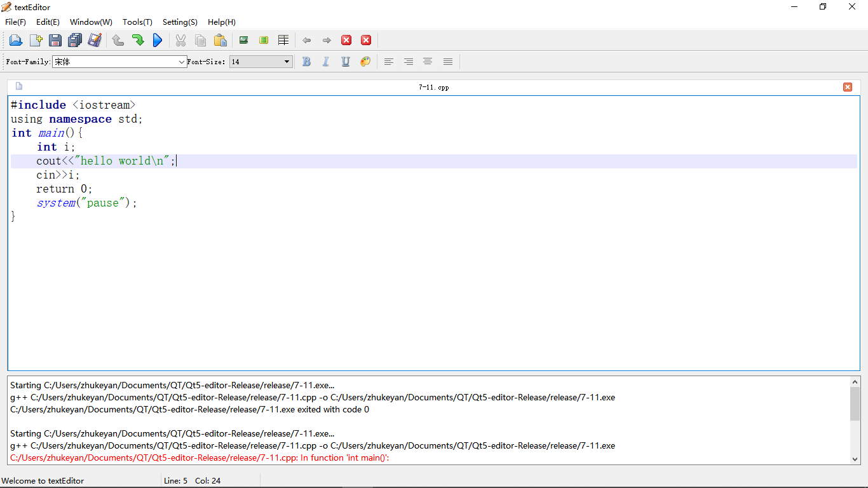
Task: Click the 'cin>>i;' code line
Action: point(58,175)
